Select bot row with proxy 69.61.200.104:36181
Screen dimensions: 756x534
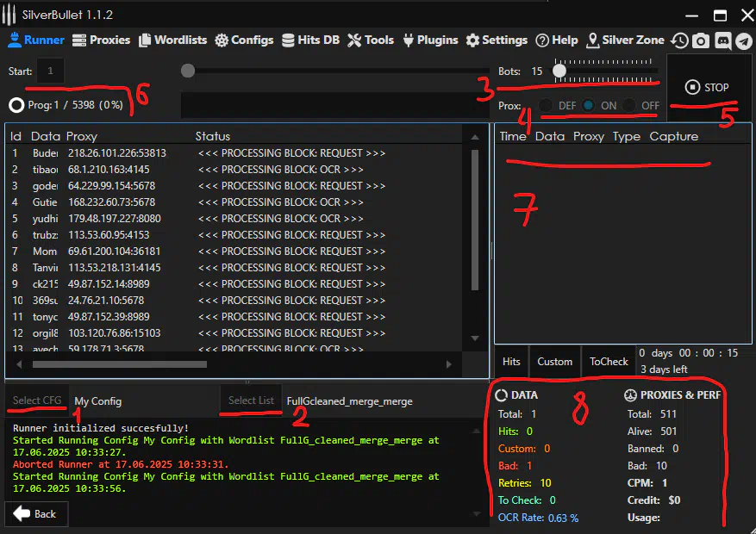(x=234, y=251)
